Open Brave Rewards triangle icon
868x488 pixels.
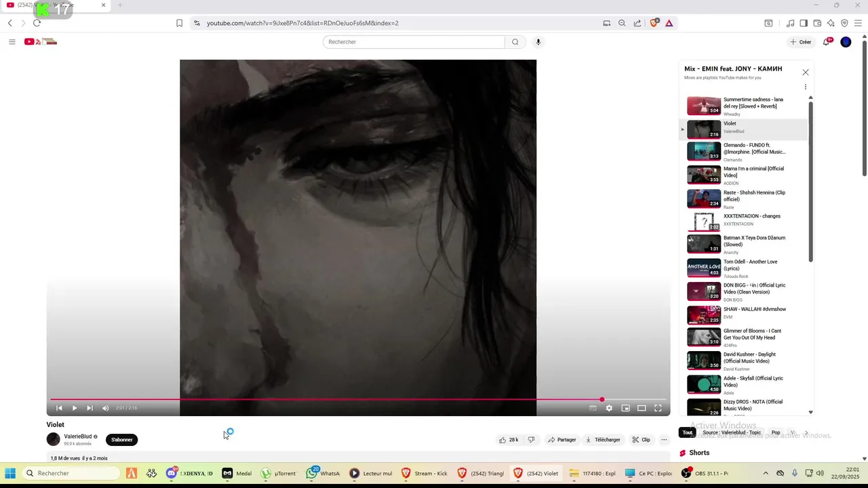coord(669,23)
